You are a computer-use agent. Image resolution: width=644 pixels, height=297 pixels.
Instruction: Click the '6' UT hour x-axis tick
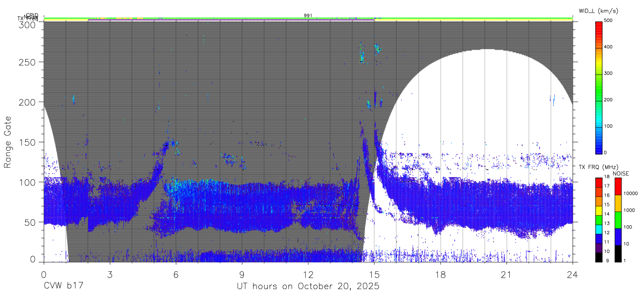click(176, 275)
